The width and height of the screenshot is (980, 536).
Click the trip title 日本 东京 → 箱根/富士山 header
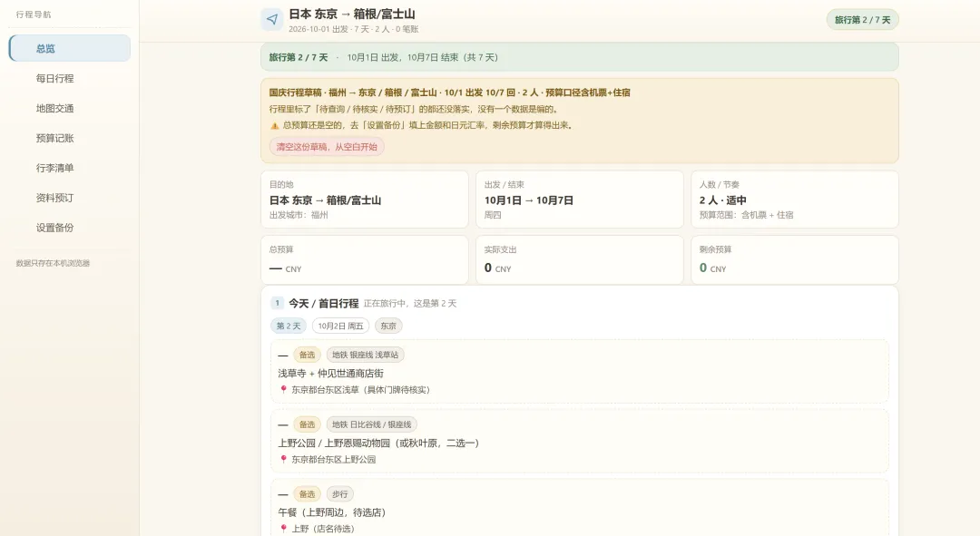click(x=352, y=14)
